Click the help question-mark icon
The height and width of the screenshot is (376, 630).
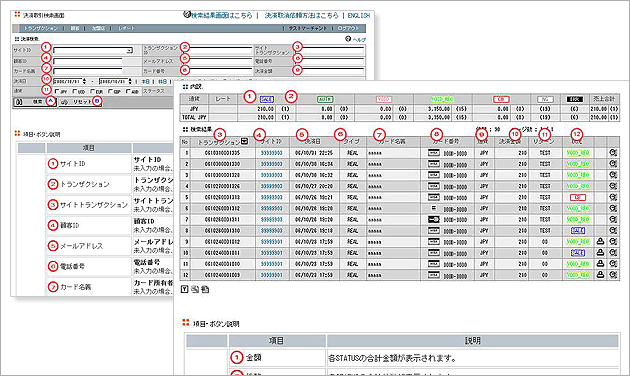click(348, 39)
